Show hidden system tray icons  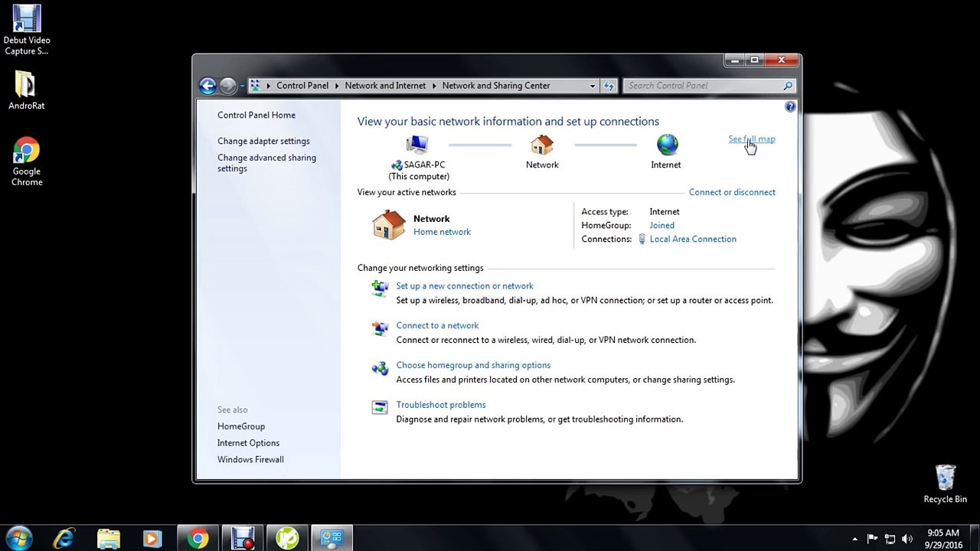[854, 539]
